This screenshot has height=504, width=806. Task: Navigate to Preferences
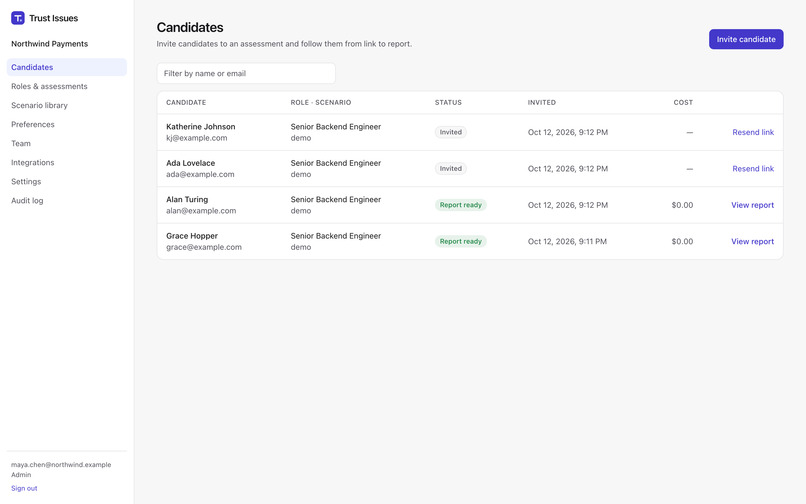click(33, 124)
